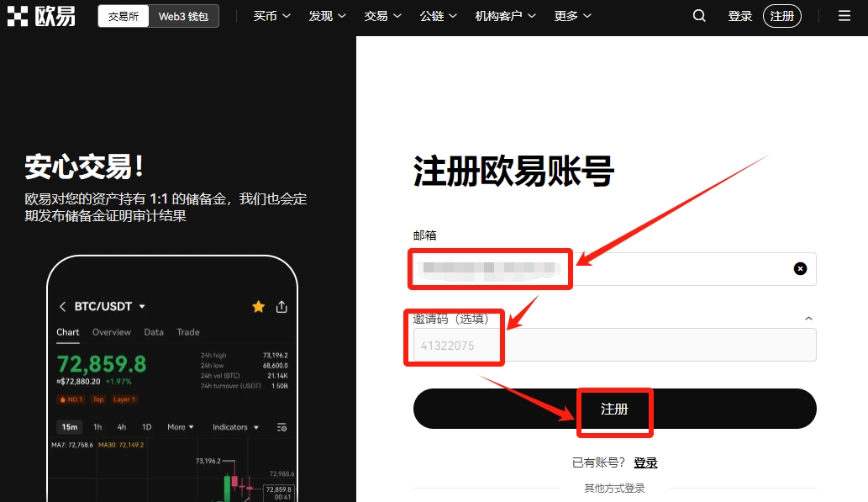Select the 1D timeframe
The height and width of the screenshot is (502, 868).
pyautogui.click(x=147, y=427)
